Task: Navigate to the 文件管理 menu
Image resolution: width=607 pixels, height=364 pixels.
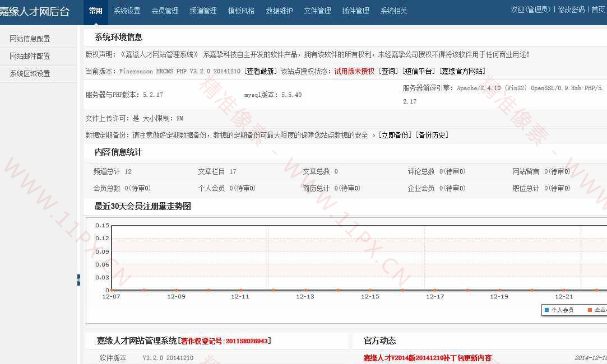Action: 317,11
